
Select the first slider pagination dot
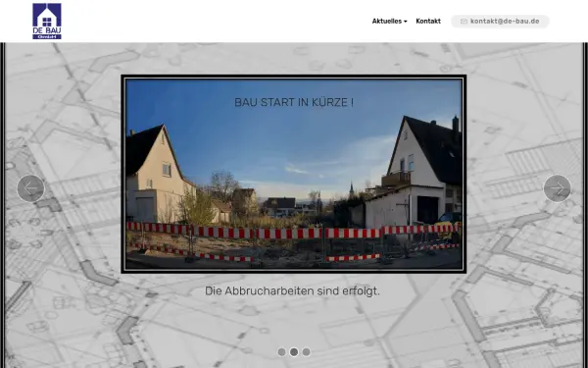tap(281, 352)
